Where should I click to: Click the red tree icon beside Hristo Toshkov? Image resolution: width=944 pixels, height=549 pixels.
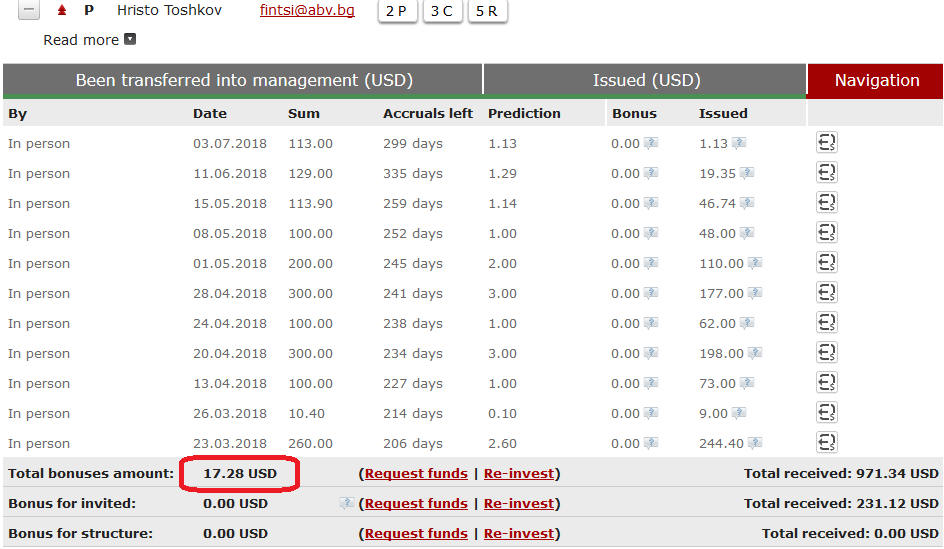coord(61,10)
